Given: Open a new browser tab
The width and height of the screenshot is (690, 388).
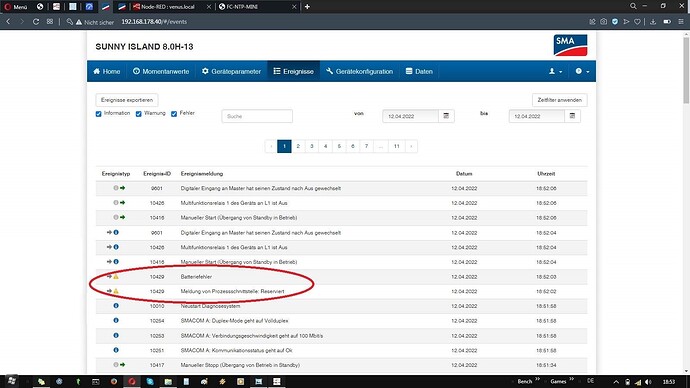Looking at the screenshot, I should tap(307, 7).
